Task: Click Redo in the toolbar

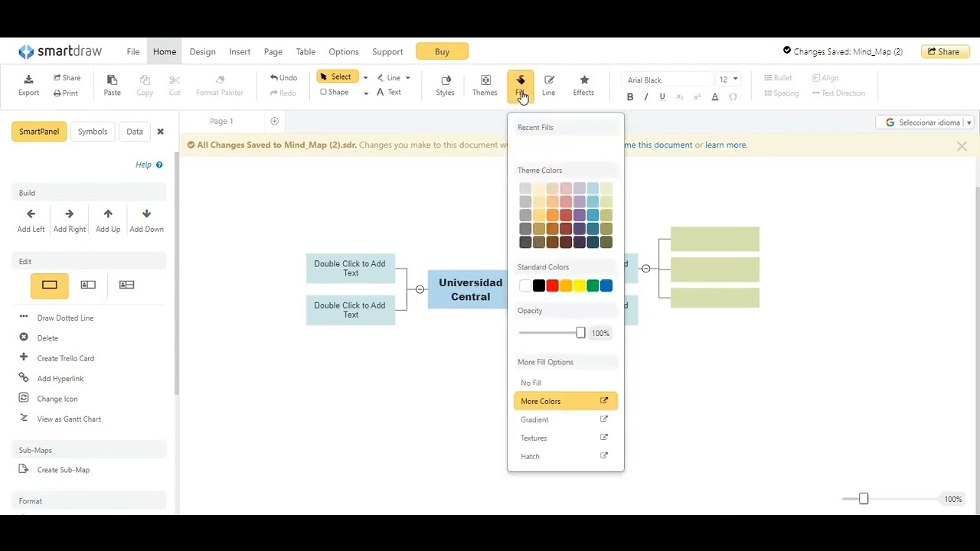Action: (x=283, y=93)
